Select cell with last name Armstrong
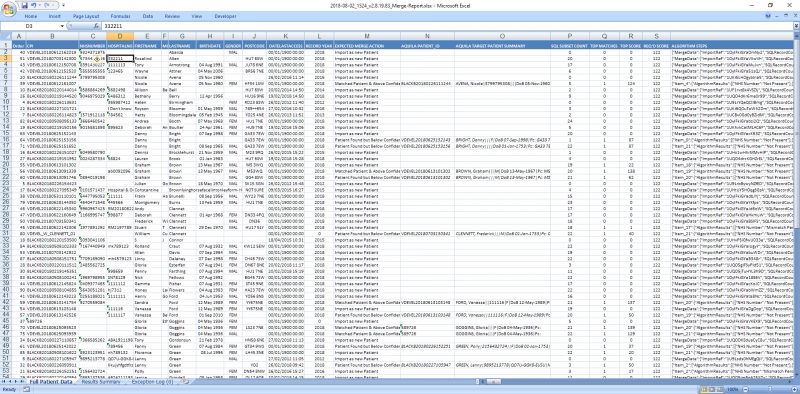Screen dimensions: 800x394 coord(182,65)
